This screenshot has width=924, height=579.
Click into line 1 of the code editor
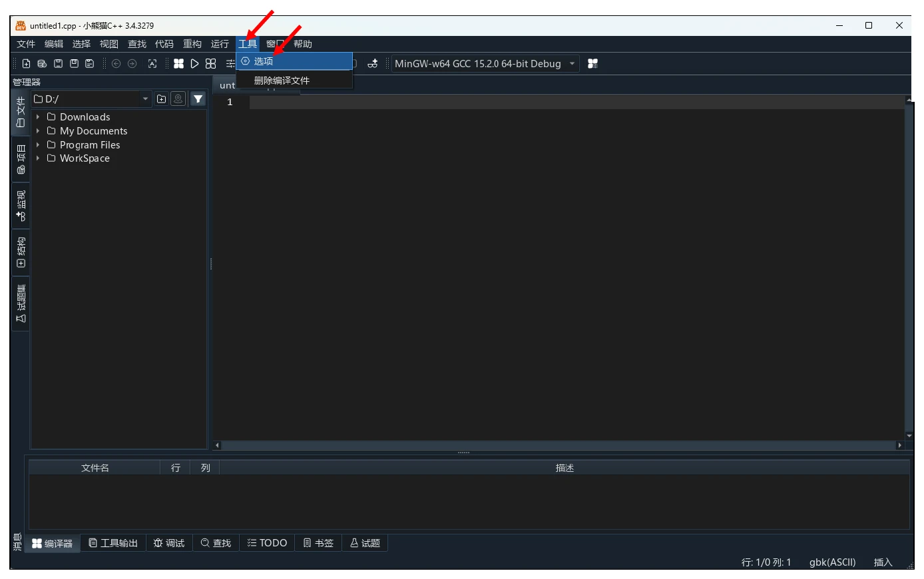pyautogui.click(x=577, y=102)
